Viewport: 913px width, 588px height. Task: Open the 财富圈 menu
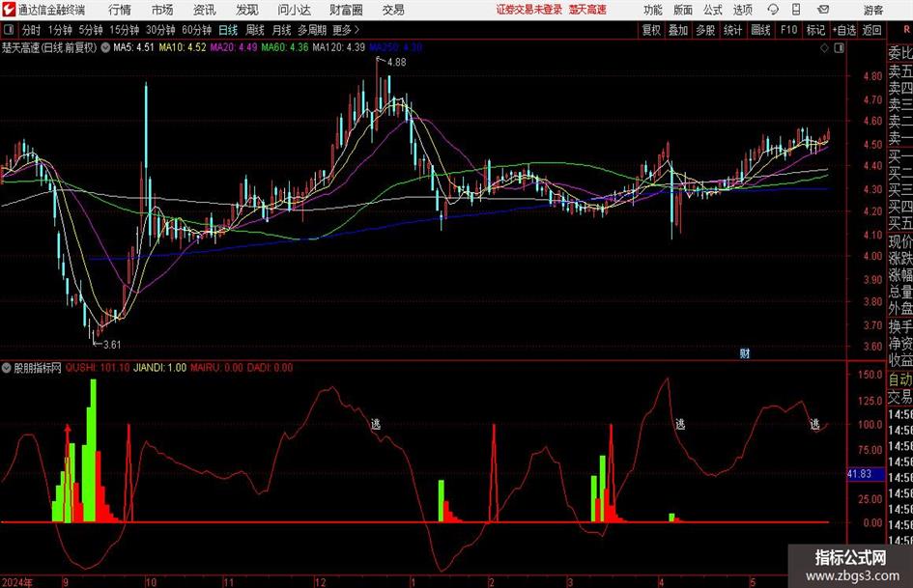[x=346, y=10]
